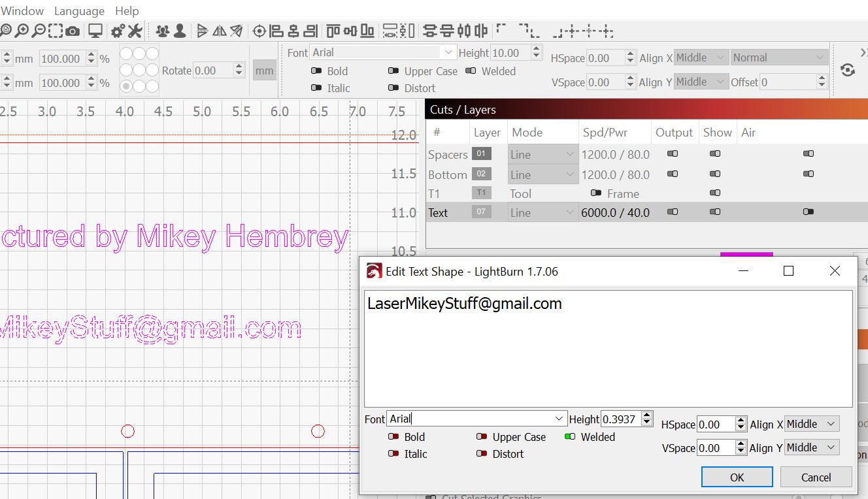Toggle Bold in Edit Text Shape dialog

click(x=393, y=437)
